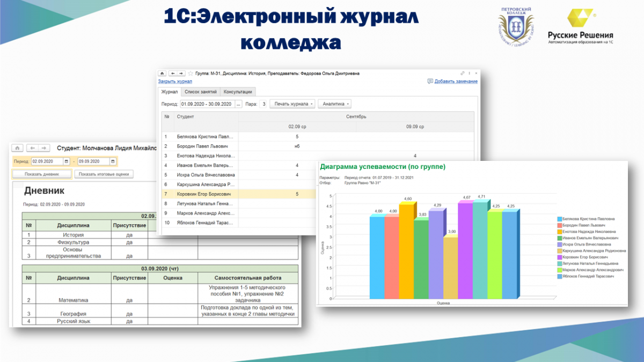
Task: Click the legend swatch for Бородин Павел Львович
Action: pyautogui.click(x=560, y=225)
